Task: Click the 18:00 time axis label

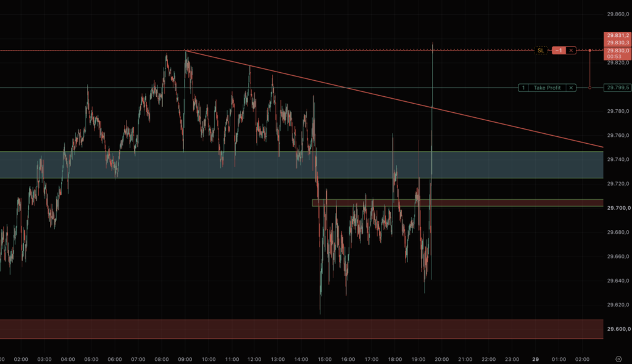Action: point(394,359)
